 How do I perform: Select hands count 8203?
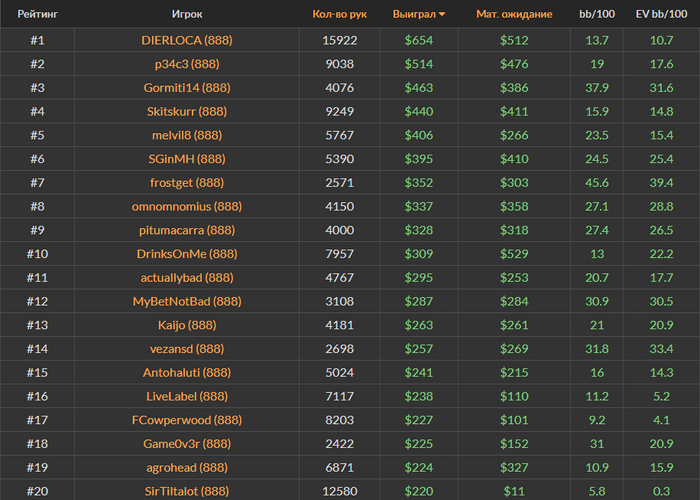click(339, 420)
